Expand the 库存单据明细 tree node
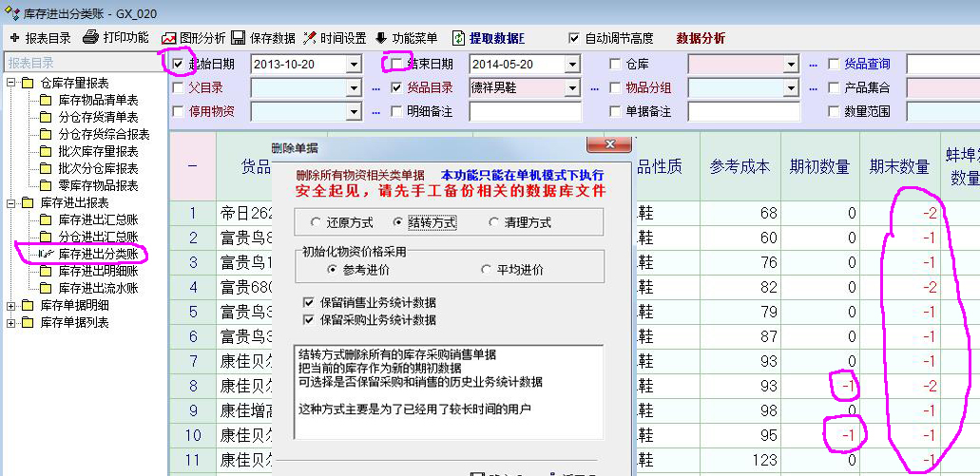Viewport: 980px width, 476px height. tap(11, 306)
